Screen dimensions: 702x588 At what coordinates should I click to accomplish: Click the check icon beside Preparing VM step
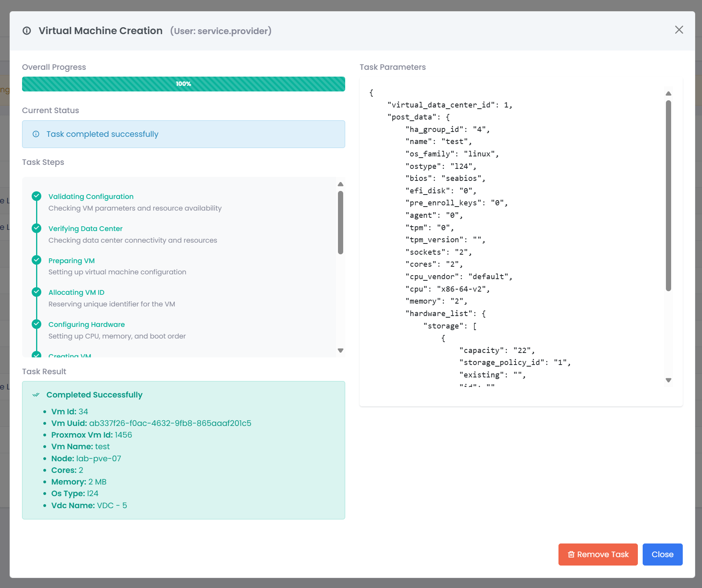click(x=36, y=260)
